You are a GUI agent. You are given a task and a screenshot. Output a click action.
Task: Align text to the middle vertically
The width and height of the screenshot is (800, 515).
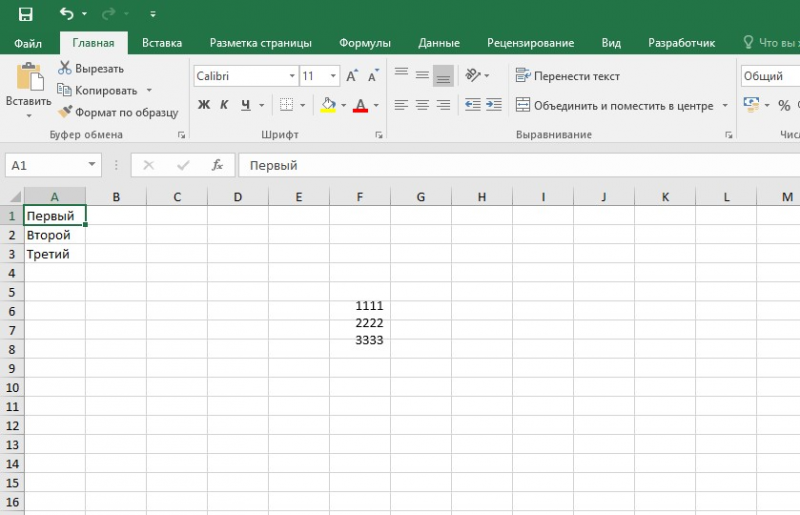[422, 76]
